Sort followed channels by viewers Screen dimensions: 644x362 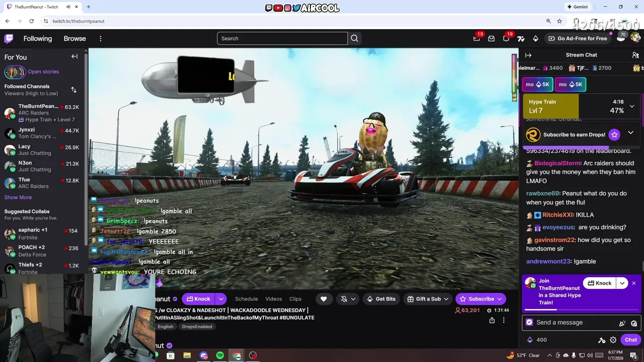coord(73,90)
